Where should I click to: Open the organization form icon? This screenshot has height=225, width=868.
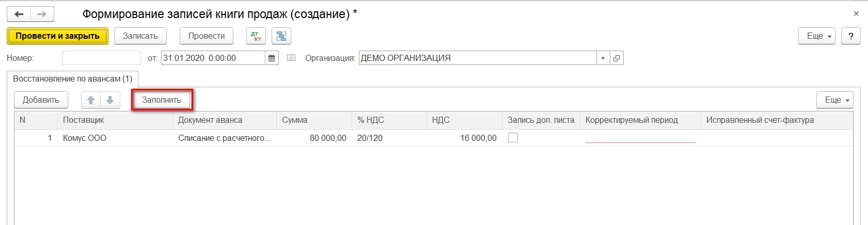coord(617,58)
